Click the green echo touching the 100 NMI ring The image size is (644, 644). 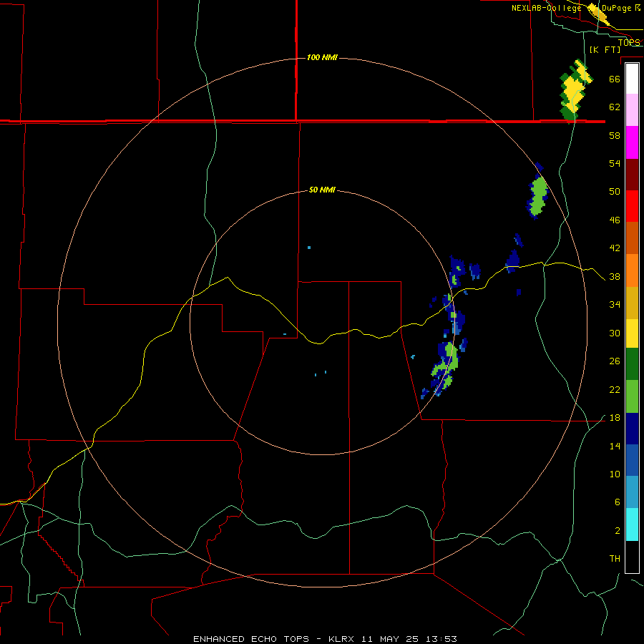coord(539,196)
